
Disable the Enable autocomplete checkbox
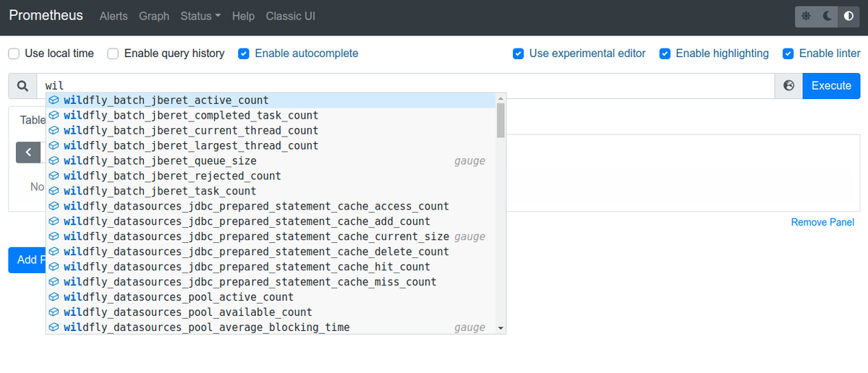(x=244, y=53)
